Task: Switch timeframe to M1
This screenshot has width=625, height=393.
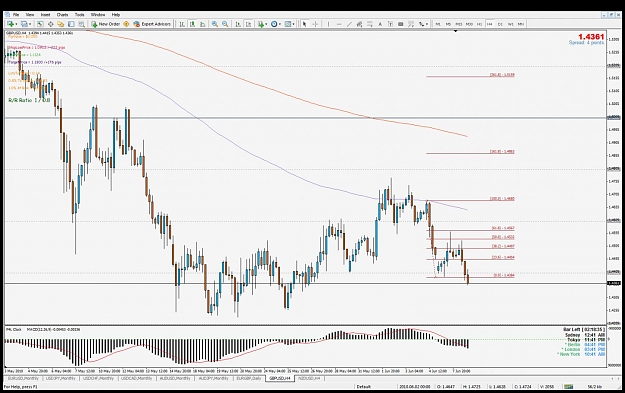Action: point(438,24)
